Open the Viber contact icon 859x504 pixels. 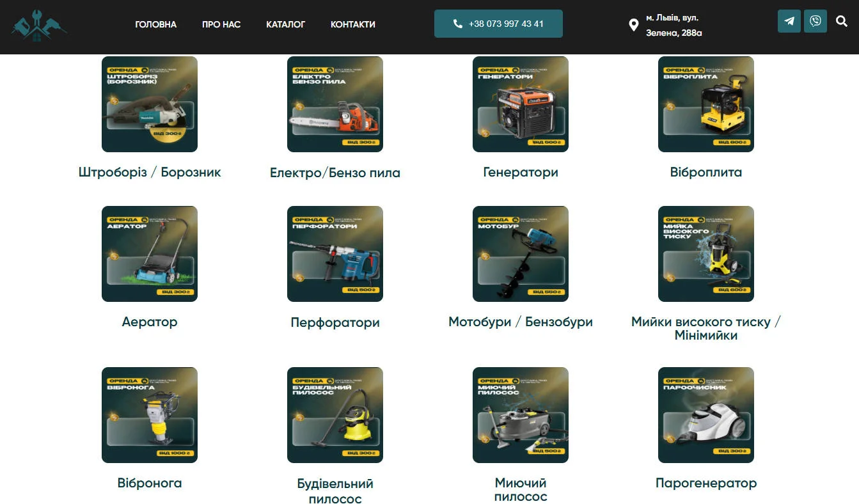click(x=816, y=21)
